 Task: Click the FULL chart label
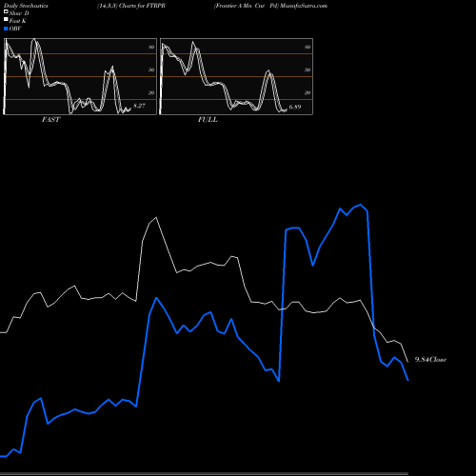(x=208, y=120)
